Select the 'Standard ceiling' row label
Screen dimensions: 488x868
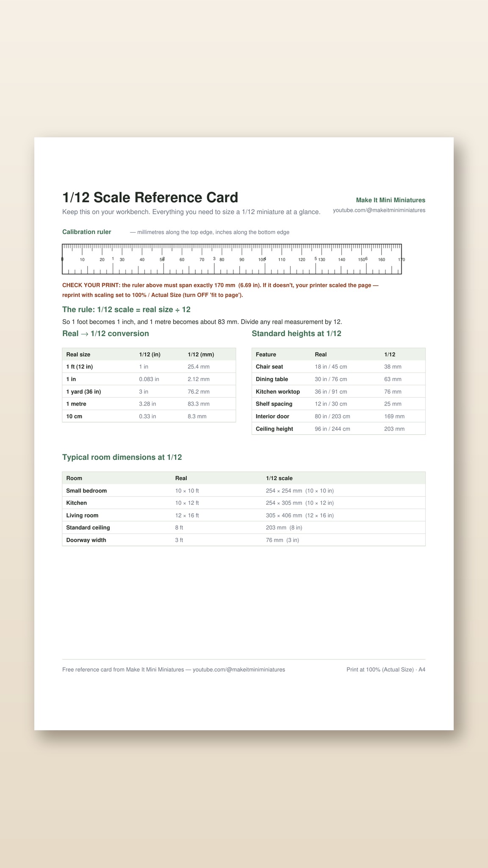point(88,528)
